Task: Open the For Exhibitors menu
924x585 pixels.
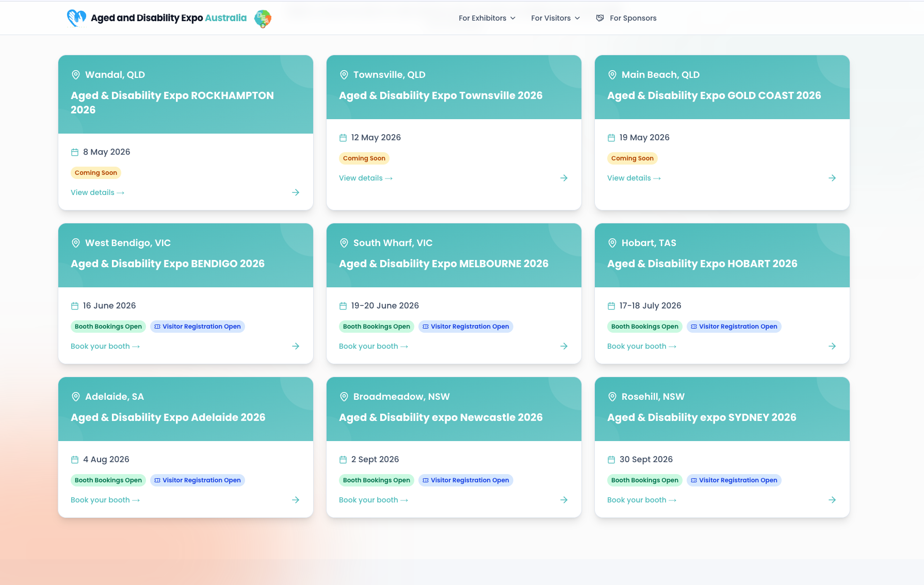Action: pos(487,18)
